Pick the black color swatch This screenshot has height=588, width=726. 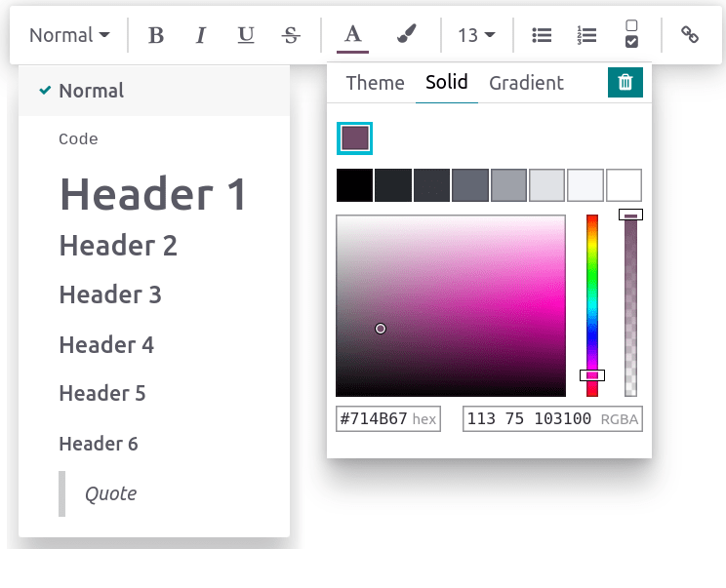point(354,185)
